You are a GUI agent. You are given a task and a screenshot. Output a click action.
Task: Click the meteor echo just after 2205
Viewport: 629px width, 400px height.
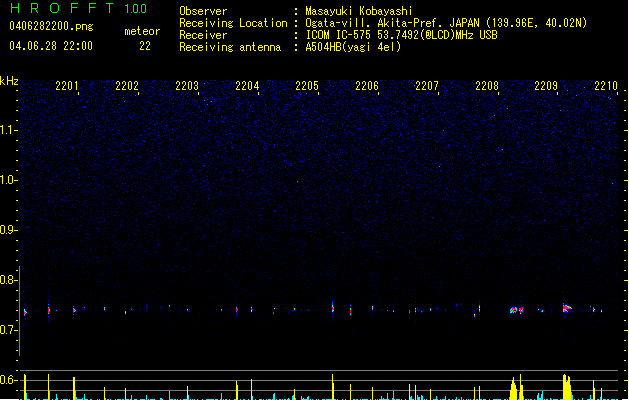(333, 308)
